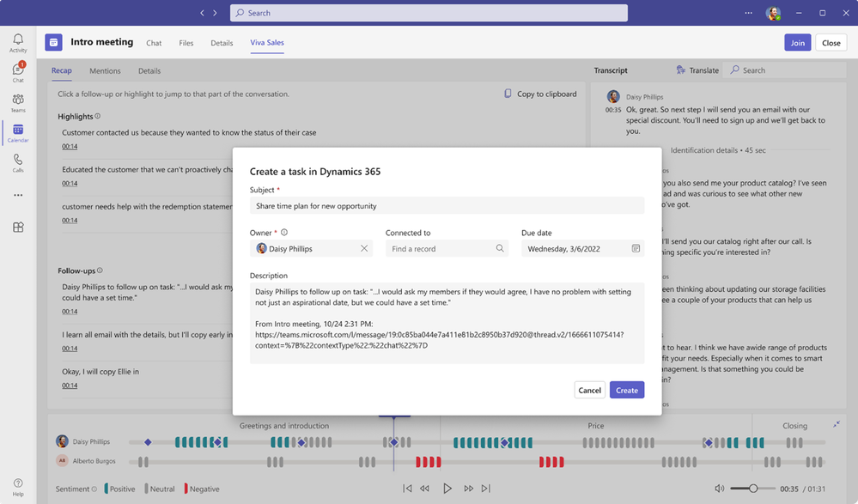Switch to the Files tab
This screenshot has height=504, width=858.
click(186, 43)
